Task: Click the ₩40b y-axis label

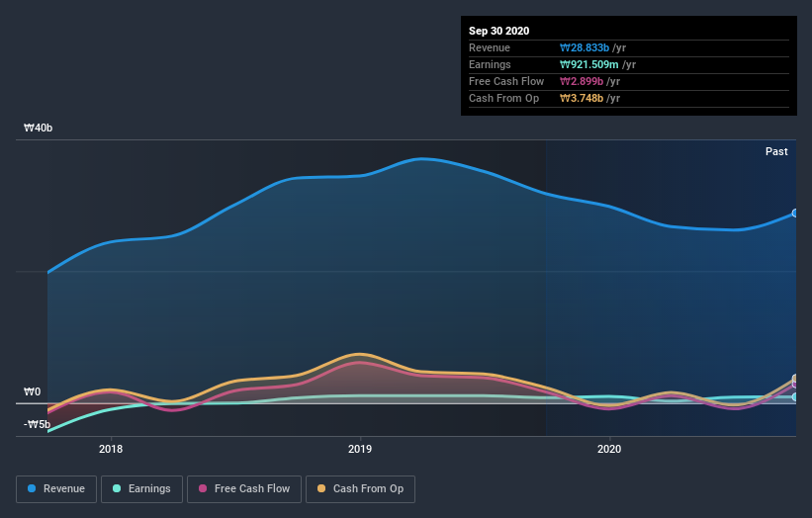Action: click(38, 128)
